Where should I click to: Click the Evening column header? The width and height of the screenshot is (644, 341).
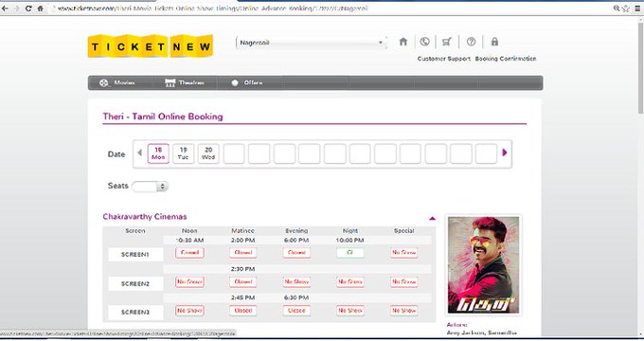296,231
